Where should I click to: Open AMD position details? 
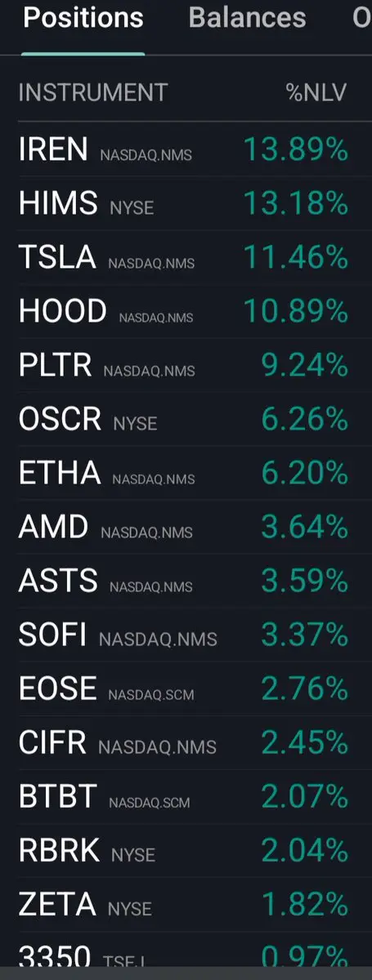(186, 527)
